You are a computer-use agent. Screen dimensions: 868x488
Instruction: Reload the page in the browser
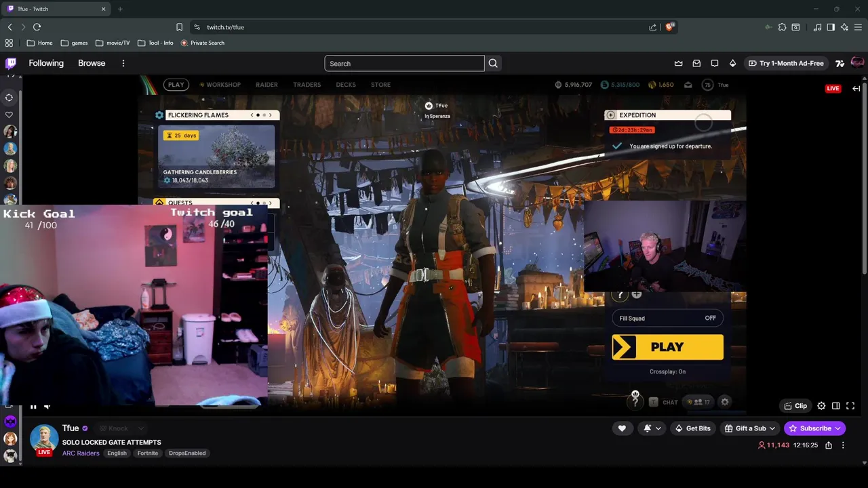(37, 27)
